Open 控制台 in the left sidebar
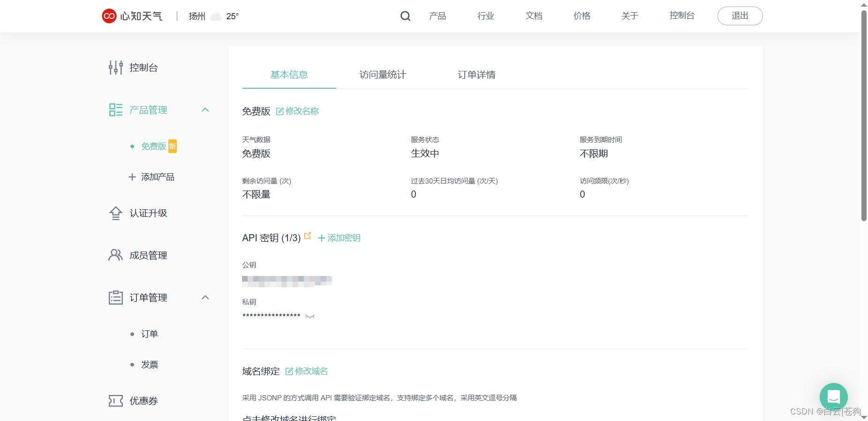The height and width of the screenshot is (421, 868). tap(143, 68)
